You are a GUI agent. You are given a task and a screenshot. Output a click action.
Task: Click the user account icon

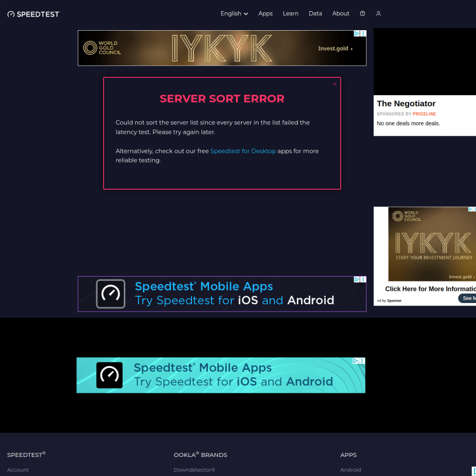pyautogui.click(x=378, y=13)
